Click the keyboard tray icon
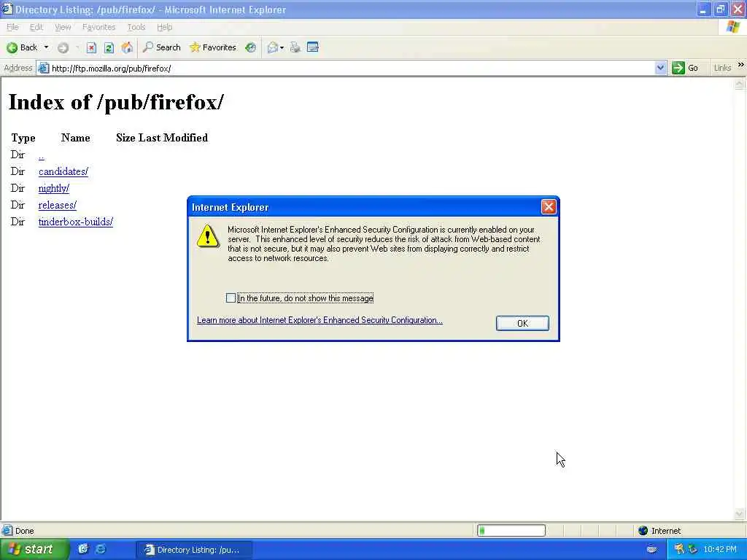 [651, 549]
